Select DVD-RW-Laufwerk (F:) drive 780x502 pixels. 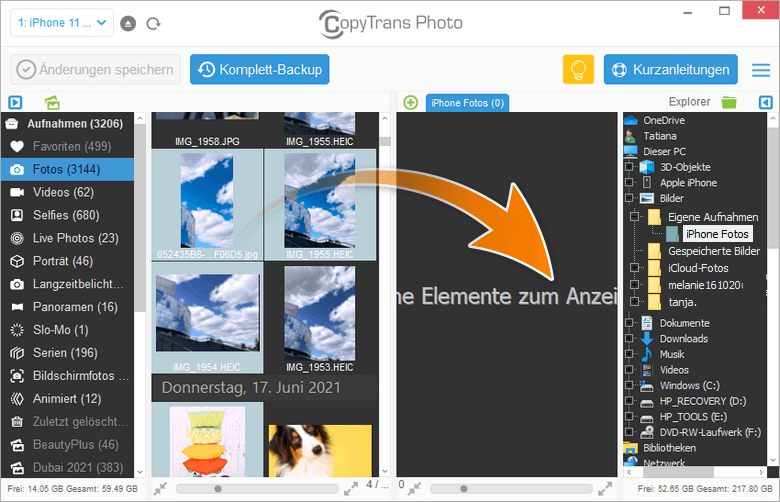click(710, 432)
